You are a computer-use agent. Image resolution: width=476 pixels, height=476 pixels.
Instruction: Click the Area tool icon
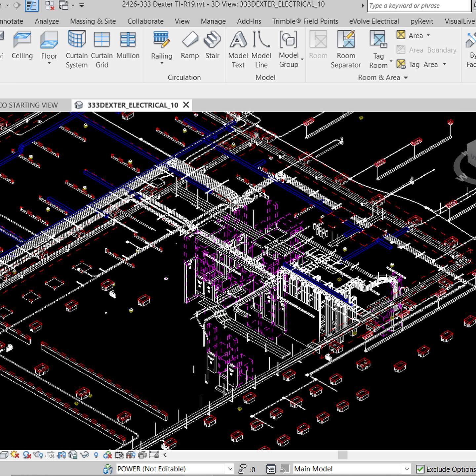(x=401, y=35)
